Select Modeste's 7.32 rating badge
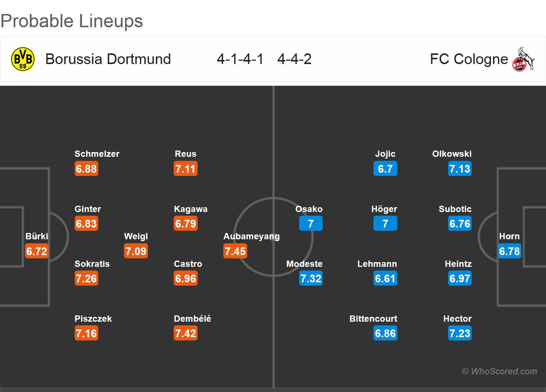 (x=311, y=279)
